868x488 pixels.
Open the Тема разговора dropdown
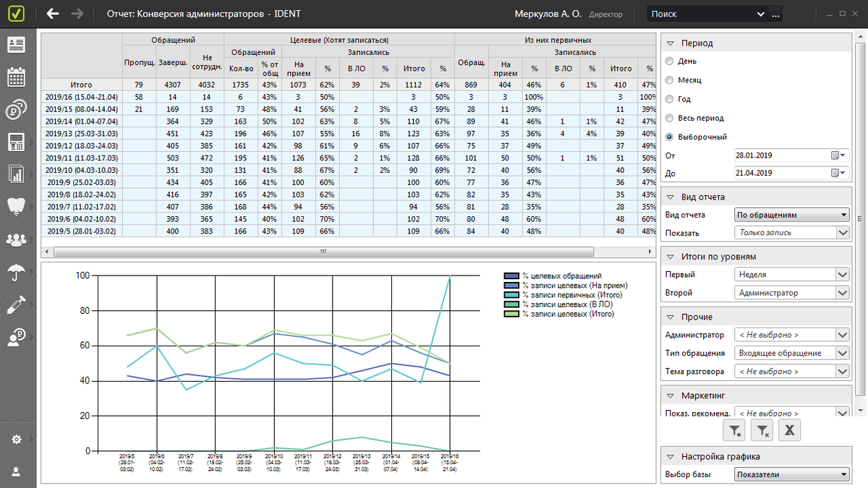[791, 372]
